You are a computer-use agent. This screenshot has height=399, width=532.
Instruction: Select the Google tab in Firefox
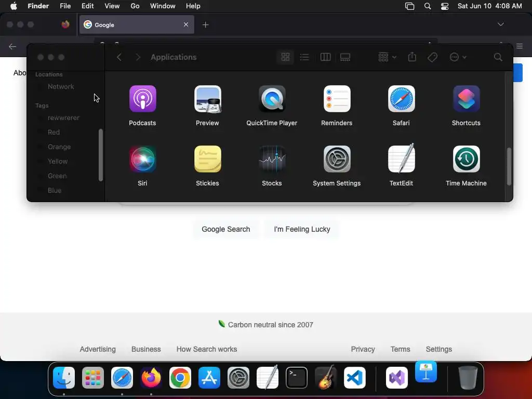pyautogui.click(x=137, y=24)
